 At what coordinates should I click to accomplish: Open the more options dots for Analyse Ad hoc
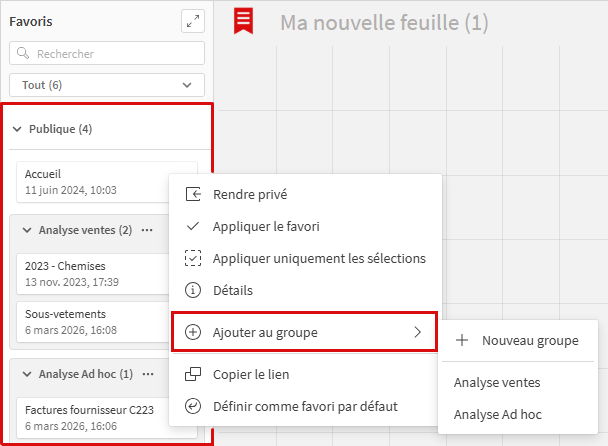coord(148,374)
